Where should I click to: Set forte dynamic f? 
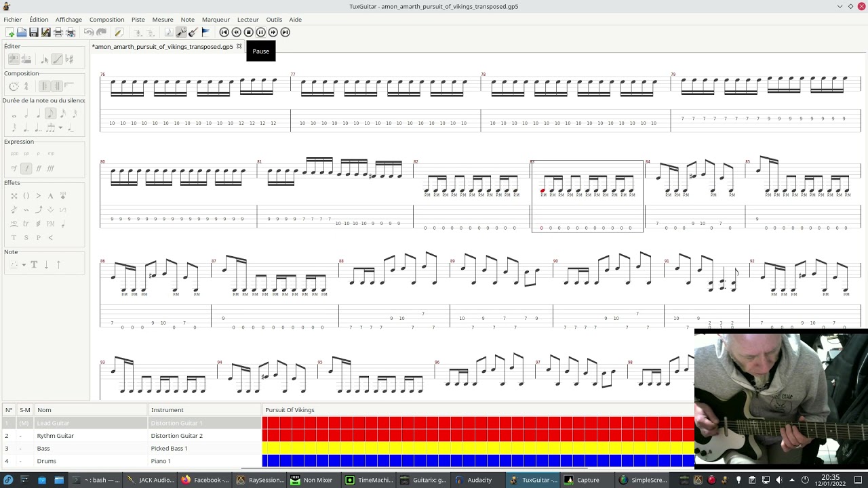pyautogui.click(x=26, y=168)
